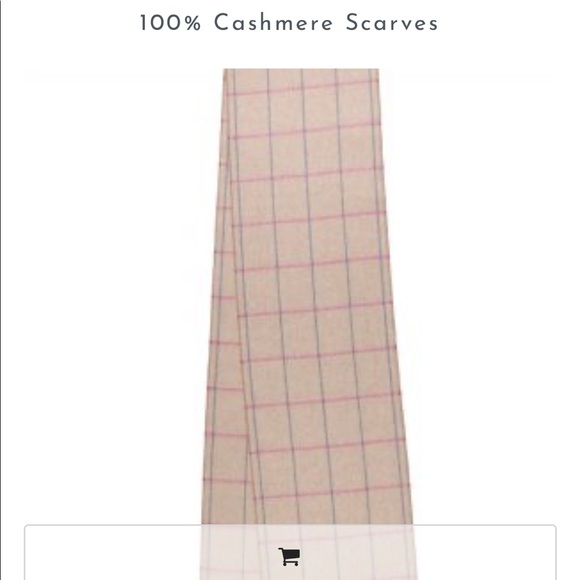Tap the cart icon to purchase scarf

click(x=289, y=556)
